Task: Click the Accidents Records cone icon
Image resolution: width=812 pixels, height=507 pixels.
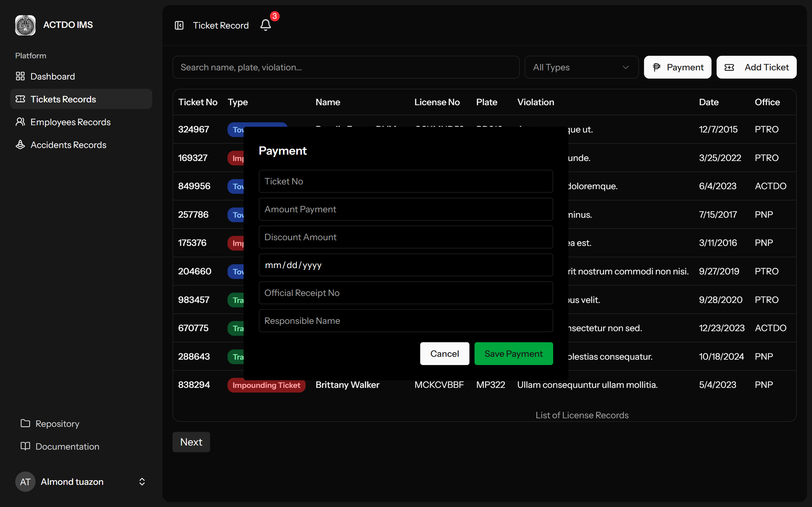Action: point(21,144)
